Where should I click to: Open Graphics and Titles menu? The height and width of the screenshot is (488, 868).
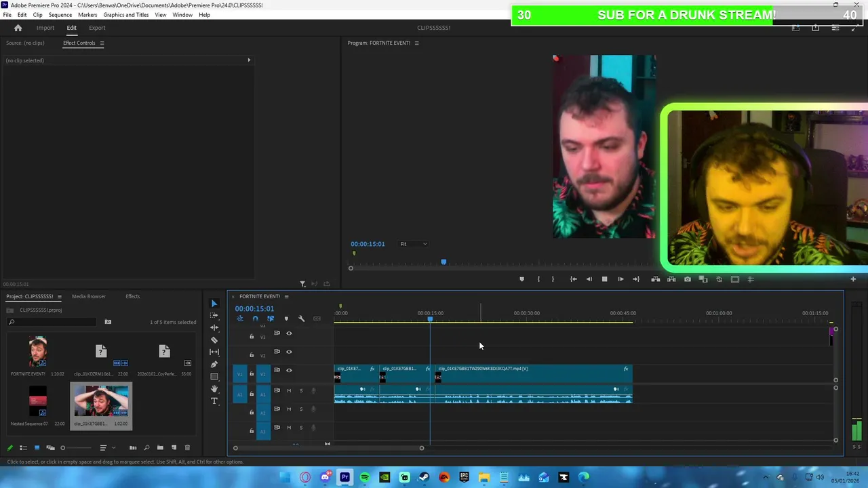(126, 15)
